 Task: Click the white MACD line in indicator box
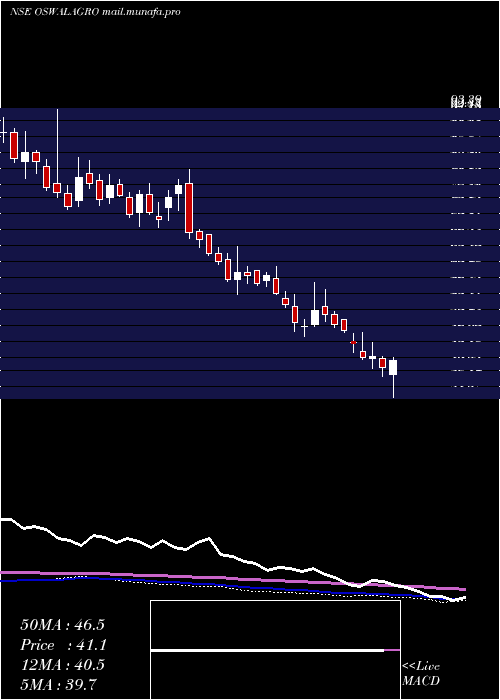267,651
